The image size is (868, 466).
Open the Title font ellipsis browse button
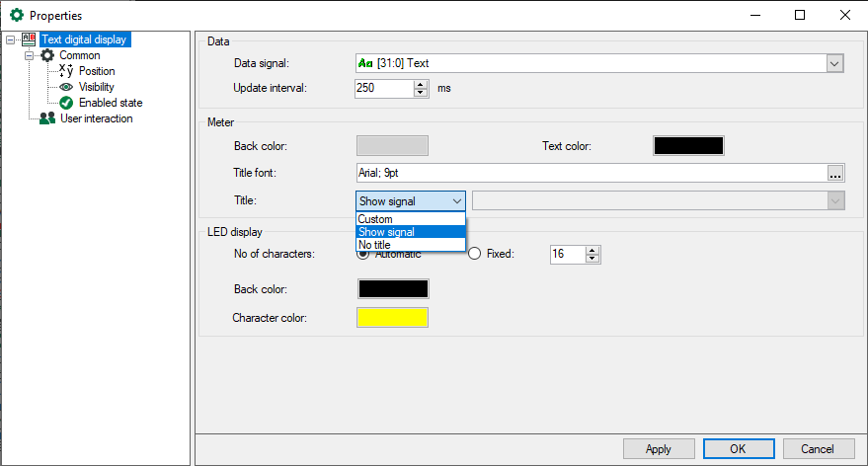coord(835,174)
